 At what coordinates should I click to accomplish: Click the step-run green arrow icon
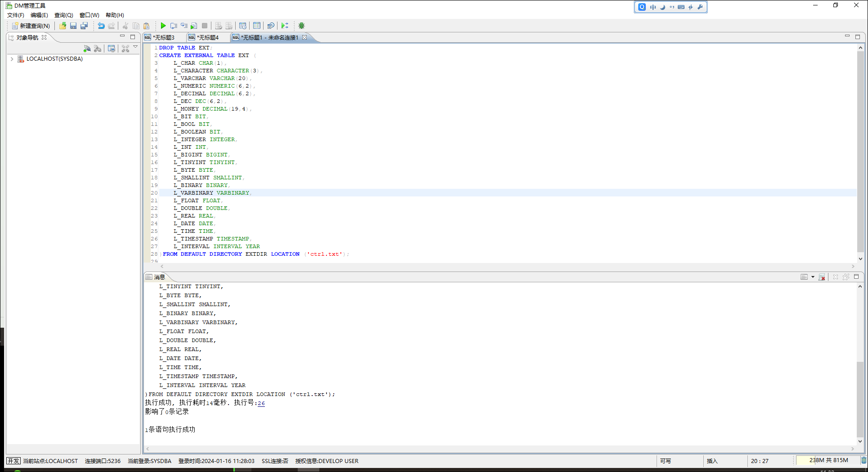pos(285,26)
